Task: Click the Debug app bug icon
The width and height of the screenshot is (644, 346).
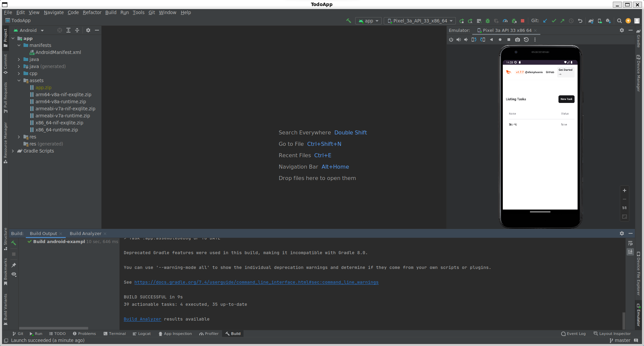Action: pyautogui.click(x=488, y=21)
